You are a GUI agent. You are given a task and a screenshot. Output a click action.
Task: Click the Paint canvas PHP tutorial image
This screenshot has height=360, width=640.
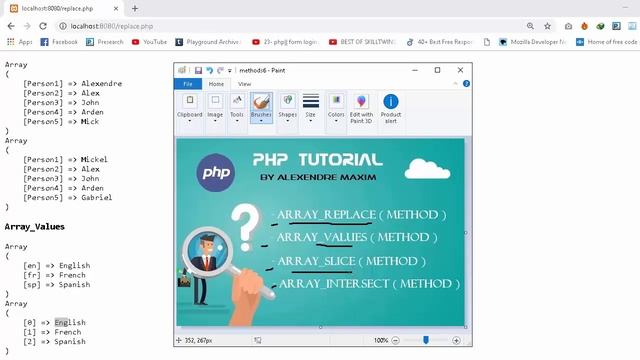pyautogui.click(x=320, y=232)
